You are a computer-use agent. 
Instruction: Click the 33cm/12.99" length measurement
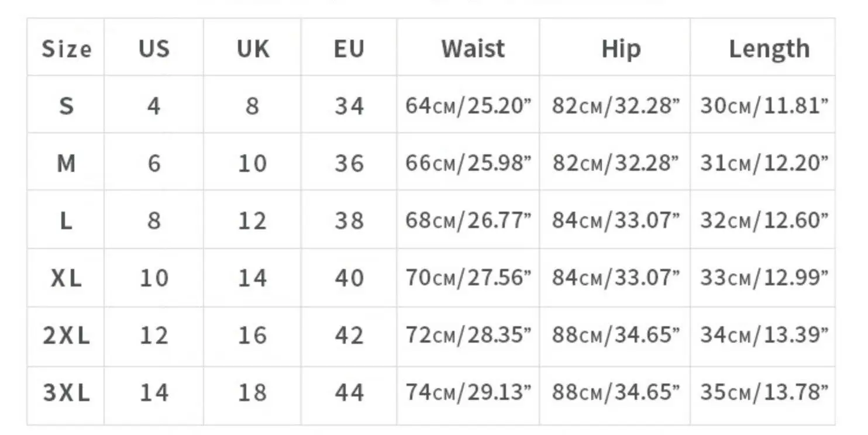[764, 278]
